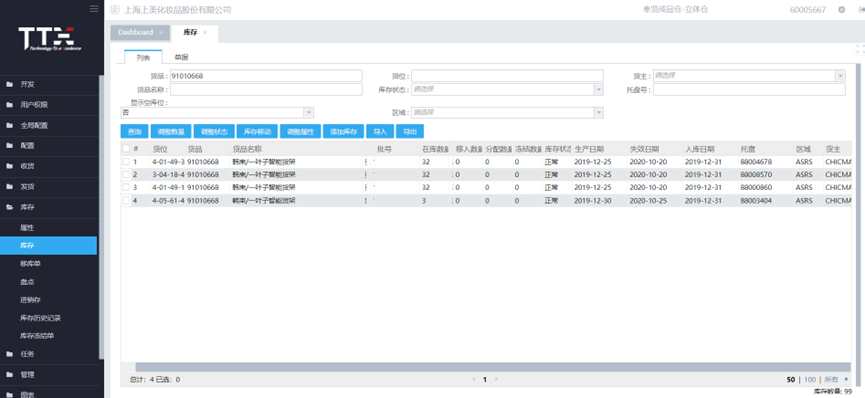Screen dimensions: 865x398
Task: Click the folder icon next to 图表
Action: (9, 394)
